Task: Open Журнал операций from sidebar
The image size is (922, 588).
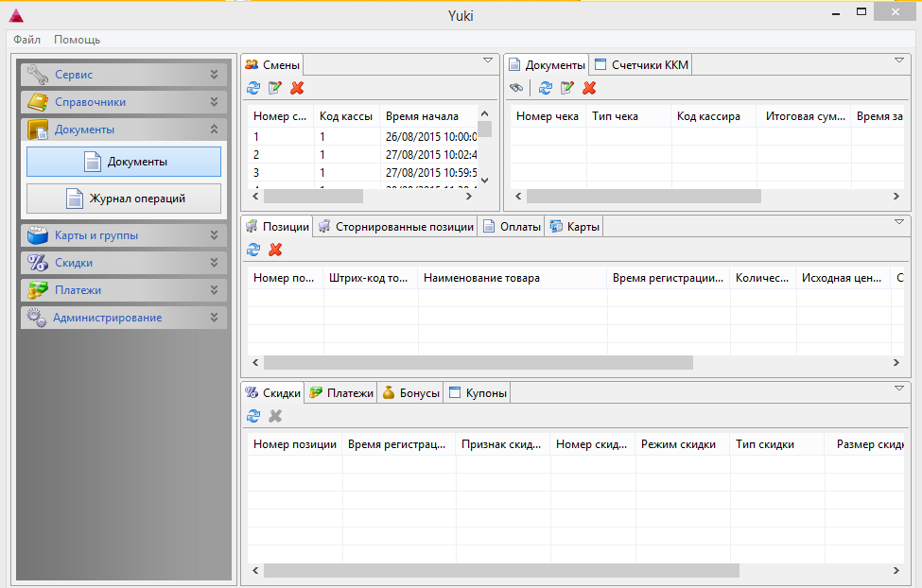Action: 124,199
